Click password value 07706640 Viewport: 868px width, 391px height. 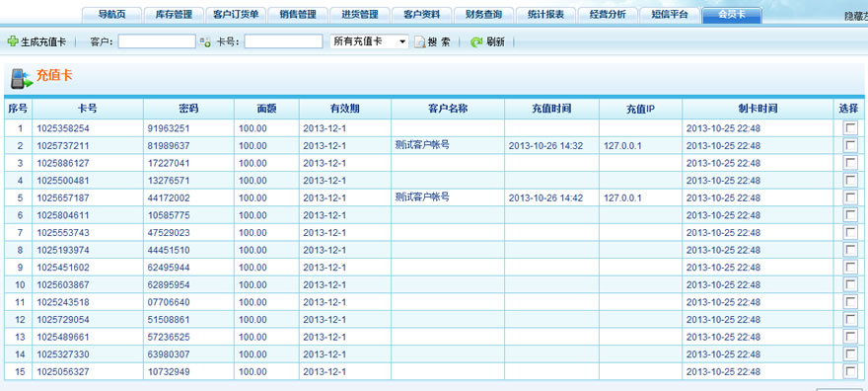coord(169,302)
